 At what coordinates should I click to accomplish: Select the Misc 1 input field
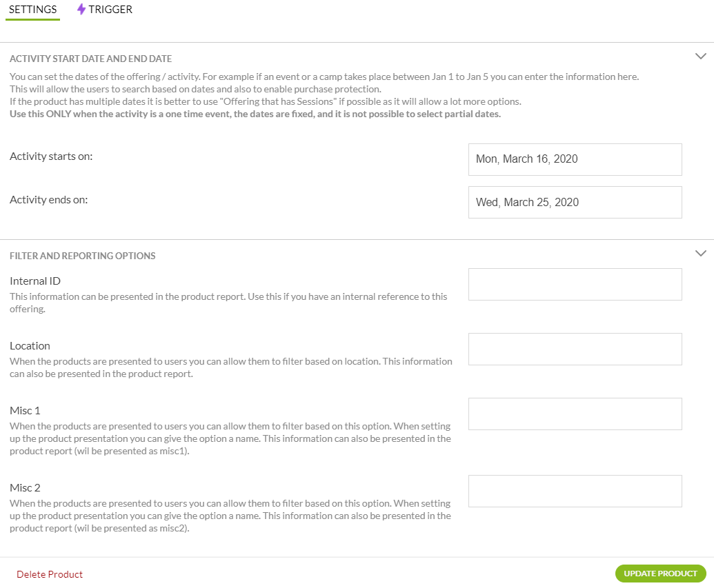[x=575, y=414]
